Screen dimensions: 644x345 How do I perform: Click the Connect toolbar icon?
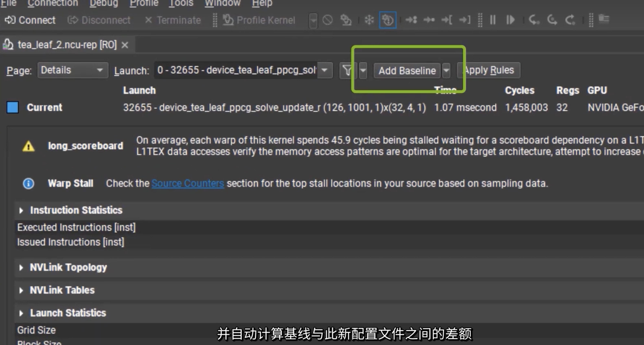(10, 20)
